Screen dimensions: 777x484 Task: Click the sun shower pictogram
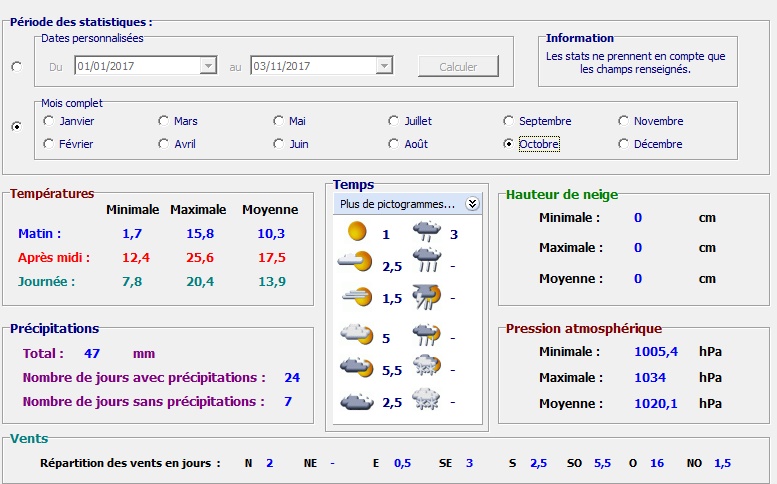427,334
